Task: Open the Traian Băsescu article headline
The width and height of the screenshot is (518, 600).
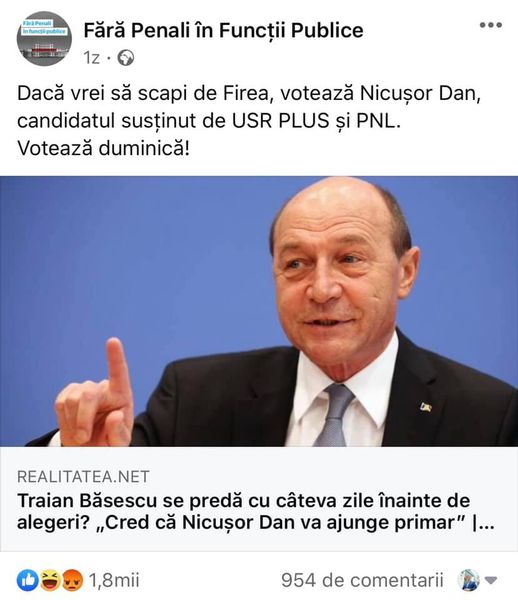Action: point(256,512)
